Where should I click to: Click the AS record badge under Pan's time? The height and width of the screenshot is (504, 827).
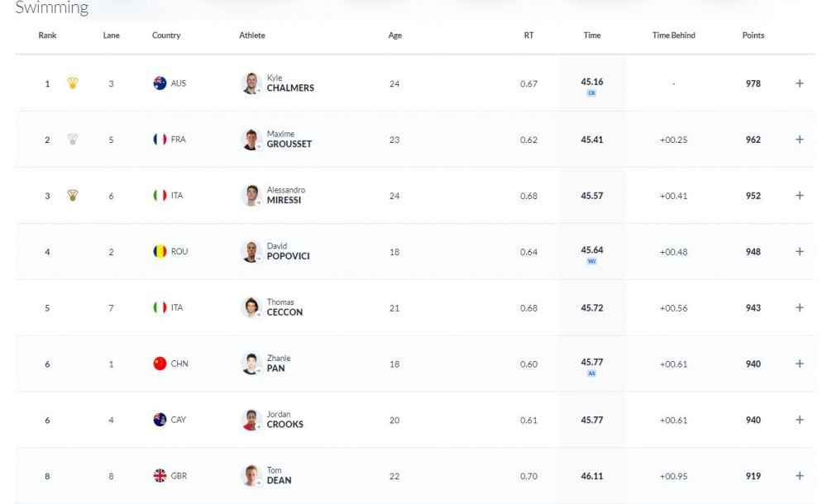coord(591,373)
